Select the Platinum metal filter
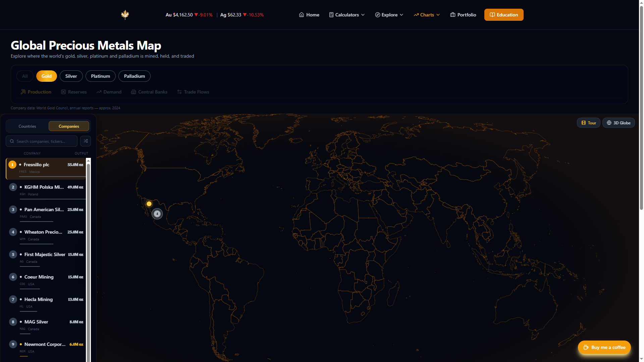The width and height of the screenshot is (644, 362). pos(100,76)
